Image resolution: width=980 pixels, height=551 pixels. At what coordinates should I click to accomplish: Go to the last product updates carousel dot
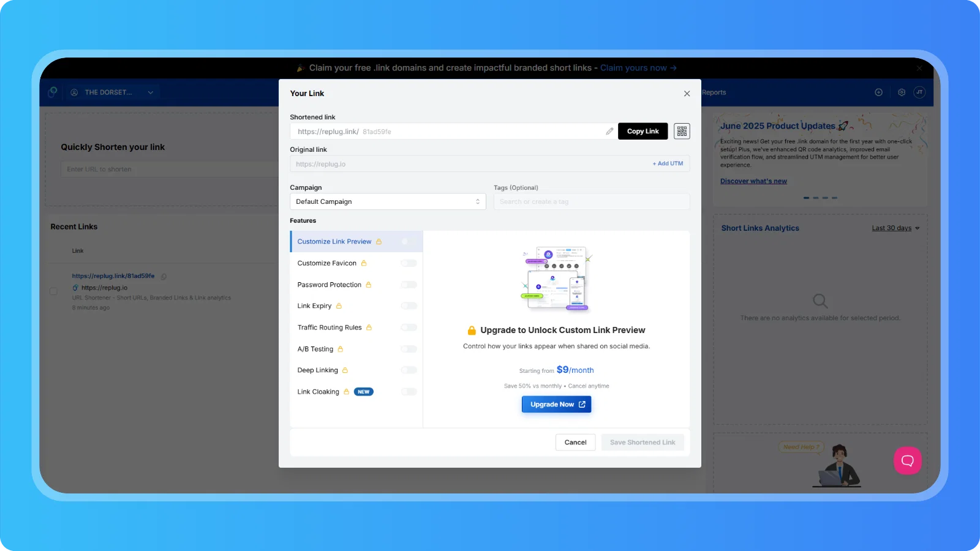pos(834,198)
